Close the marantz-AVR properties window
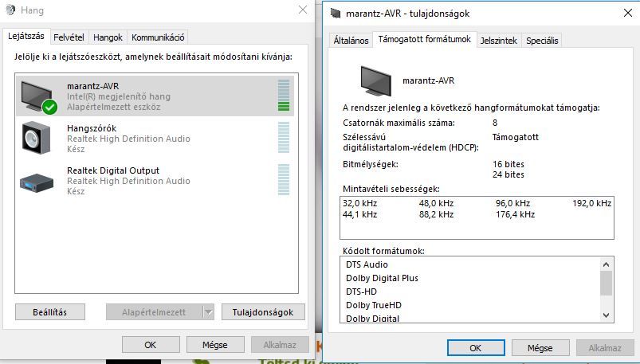The image size is (640, 364). pyautogui.click(x=628, y=13)
